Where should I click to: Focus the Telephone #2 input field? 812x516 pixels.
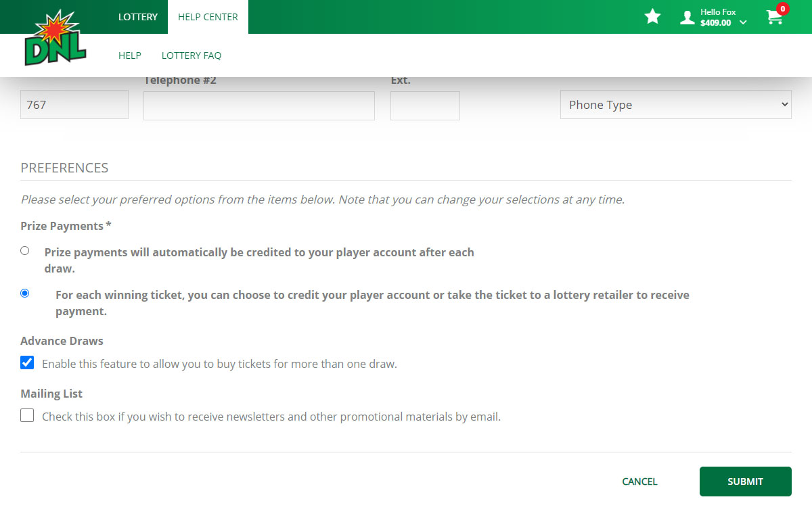pyautogui.click(x=258, y=106)
